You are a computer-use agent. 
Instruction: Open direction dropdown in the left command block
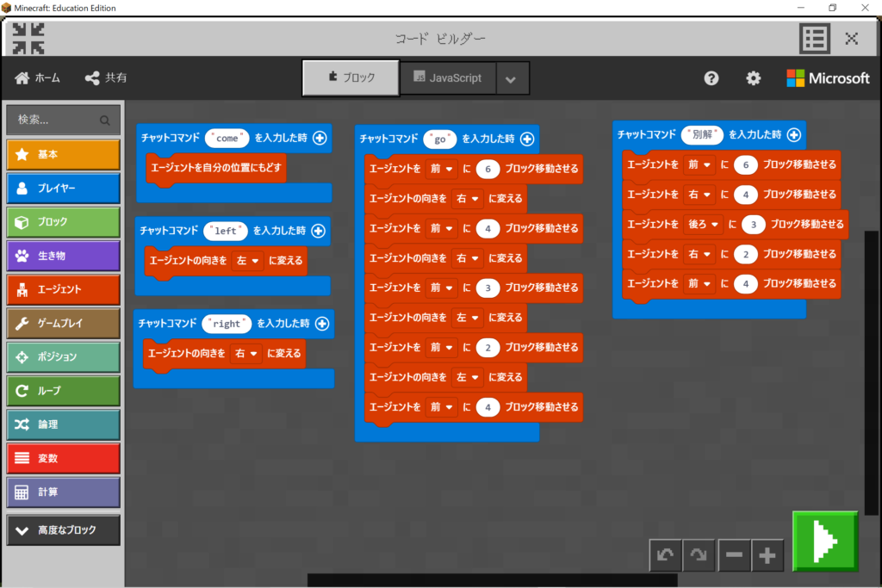[247, 260]
